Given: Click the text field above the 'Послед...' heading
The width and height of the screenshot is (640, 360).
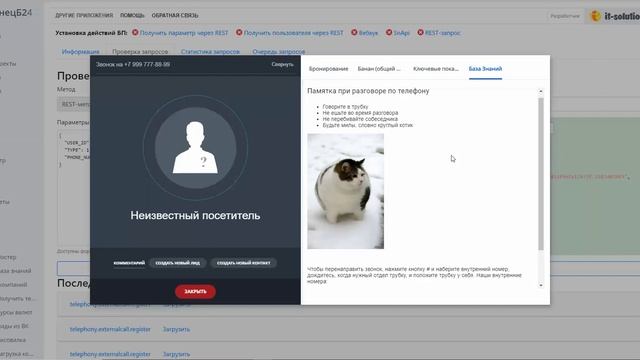Looking at the screenshot, I should click(x=348, y=268).
